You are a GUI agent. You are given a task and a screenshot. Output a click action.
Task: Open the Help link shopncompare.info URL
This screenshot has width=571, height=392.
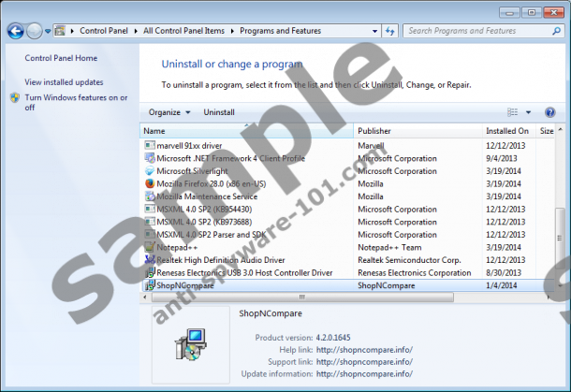tap(364, 350)
